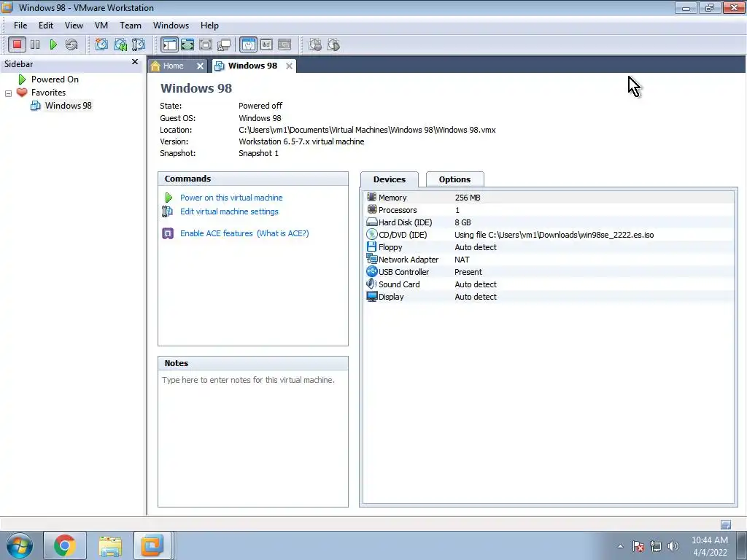Screen dimensions: 747x560
Task: Click the Appliance view toolbar icon
Action: tap(266, 44)
